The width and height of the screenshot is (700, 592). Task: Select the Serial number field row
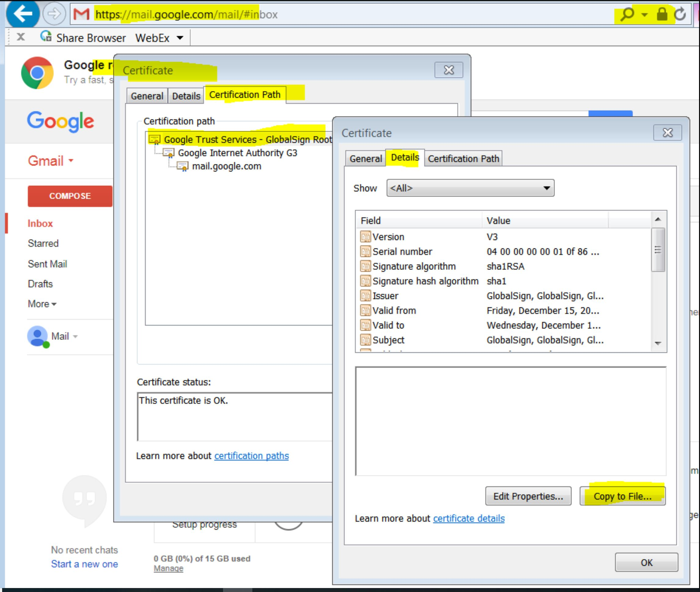pyautogui.click(x=402, y=252)
